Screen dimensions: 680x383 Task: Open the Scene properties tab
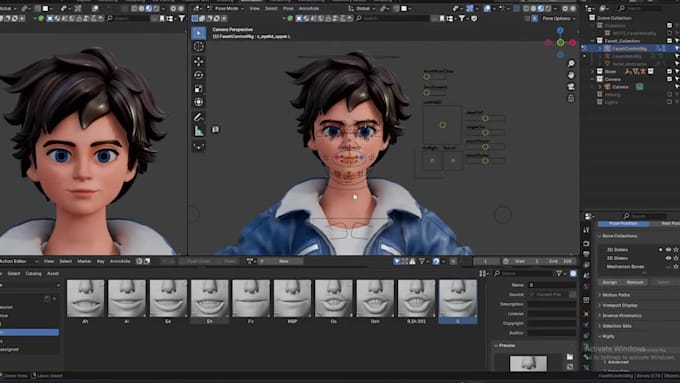point(586,275)
